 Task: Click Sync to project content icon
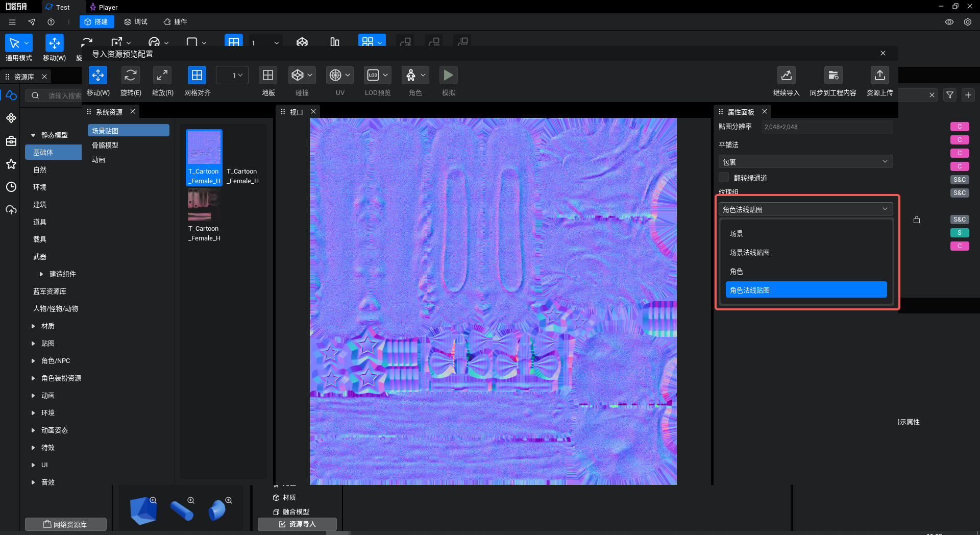tap(833, 76)
